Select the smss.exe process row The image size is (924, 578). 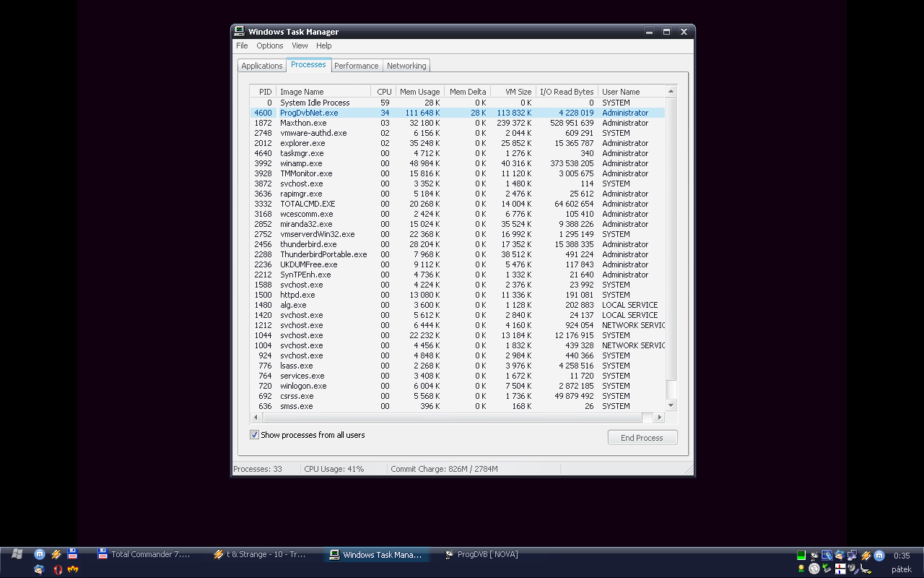458,406
